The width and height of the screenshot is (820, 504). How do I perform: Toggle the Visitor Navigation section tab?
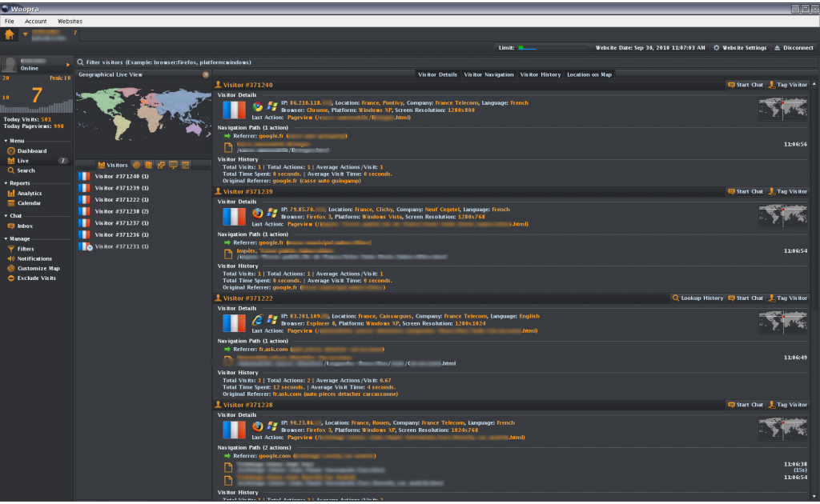[488, 74]
